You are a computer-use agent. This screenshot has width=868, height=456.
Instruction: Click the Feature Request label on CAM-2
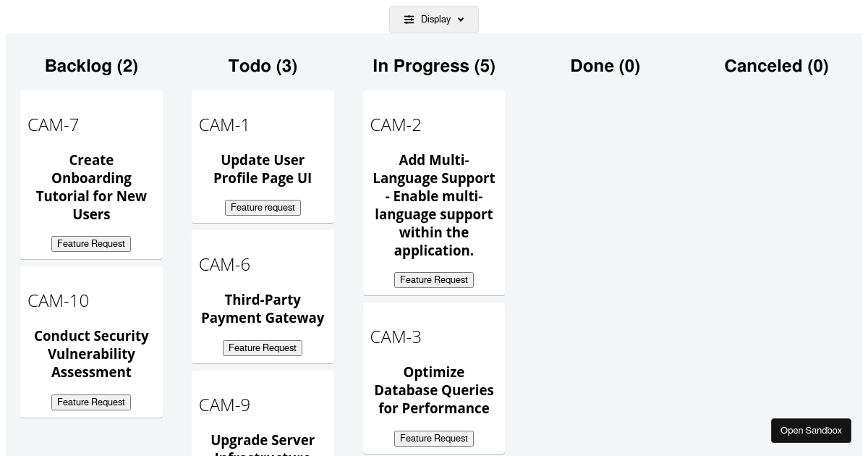point(434,280)
